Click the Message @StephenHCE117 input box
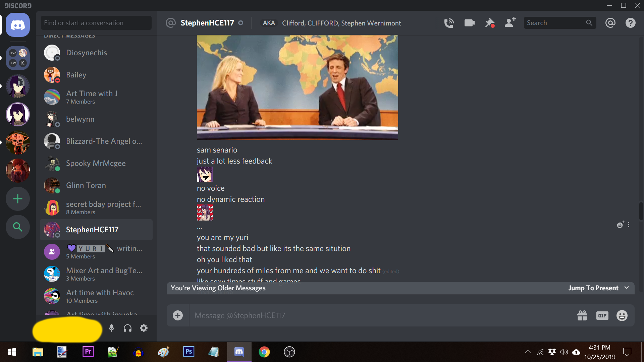 pyautogui.click(x=382, y=315)
